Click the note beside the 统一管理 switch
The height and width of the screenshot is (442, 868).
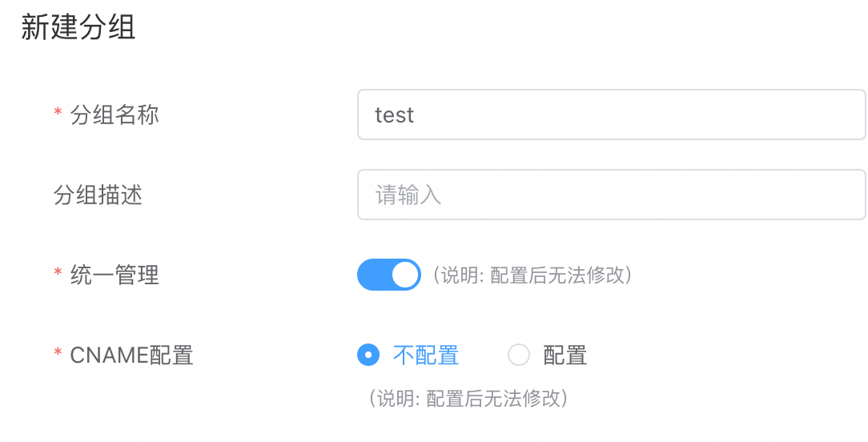(533, 275)
